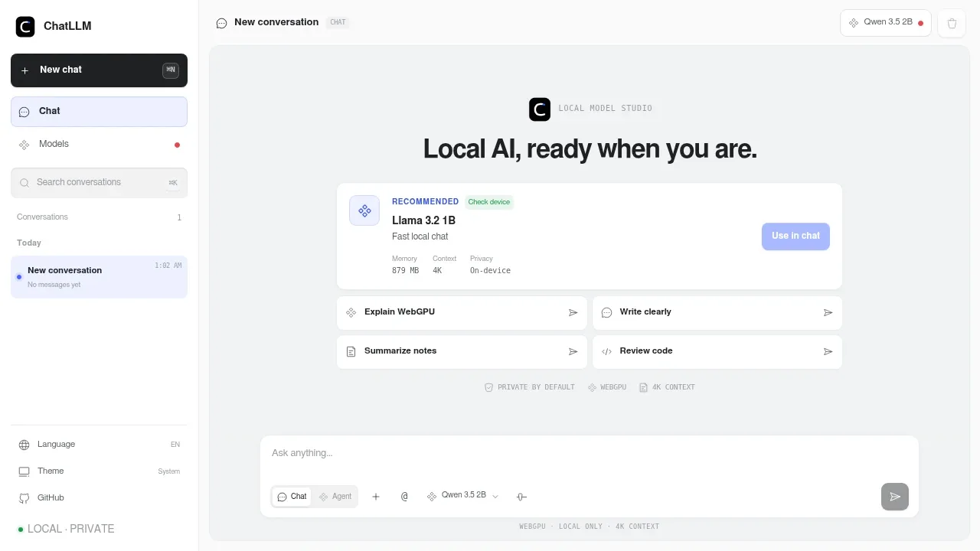The image size is (980, 551).
Task: Switch to Agent mode in composer
Action: 335,497
